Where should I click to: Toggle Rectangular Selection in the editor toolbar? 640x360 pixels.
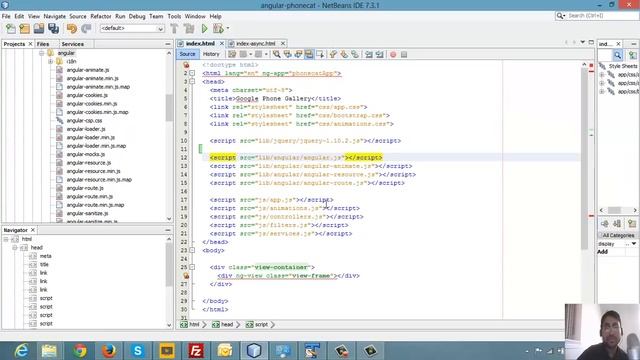[320, 54]
